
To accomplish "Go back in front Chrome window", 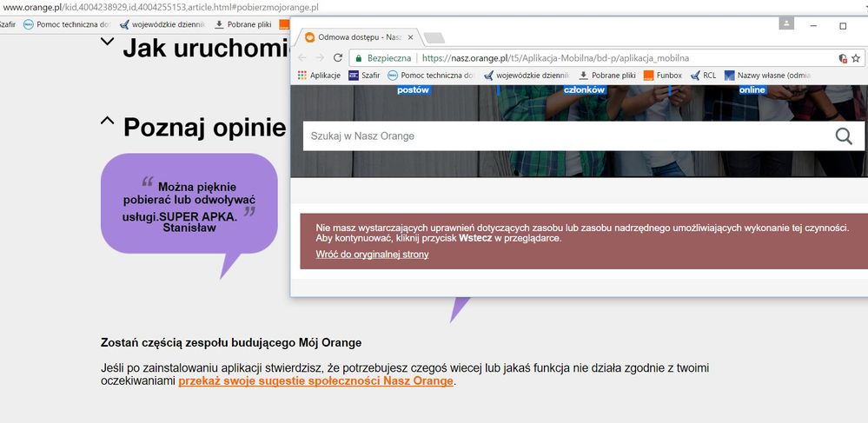I will click(301, 58).
